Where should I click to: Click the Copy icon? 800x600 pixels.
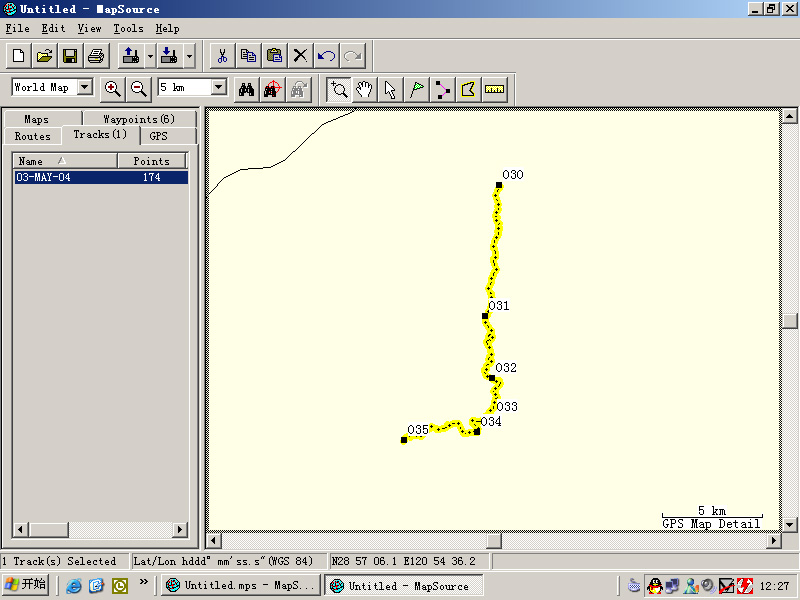coord(248,56)
